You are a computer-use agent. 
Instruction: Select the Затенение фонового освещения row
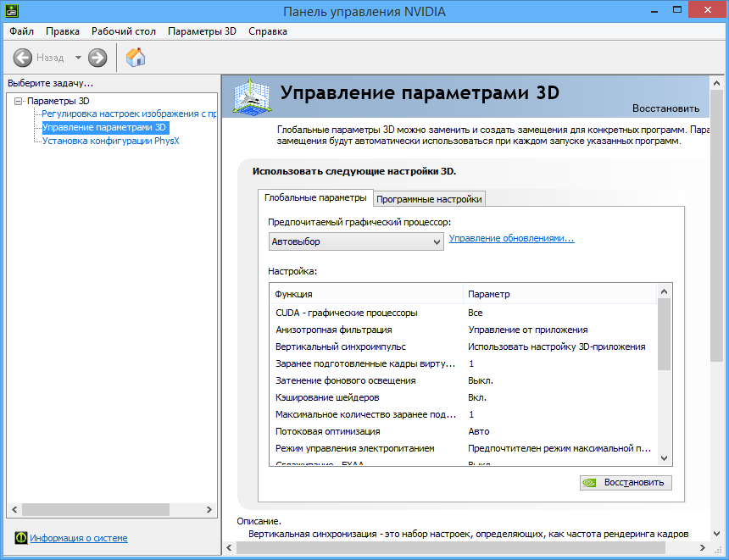(463, 380)
